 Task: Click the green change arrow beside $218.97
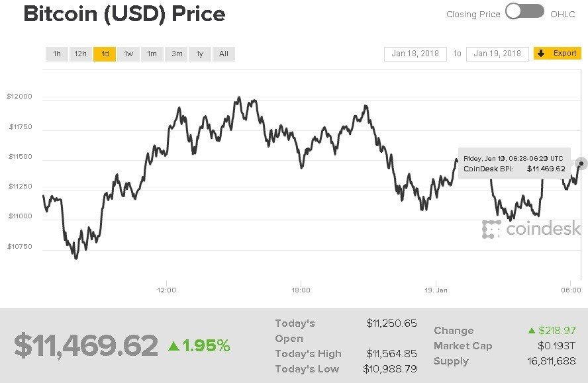531,330
